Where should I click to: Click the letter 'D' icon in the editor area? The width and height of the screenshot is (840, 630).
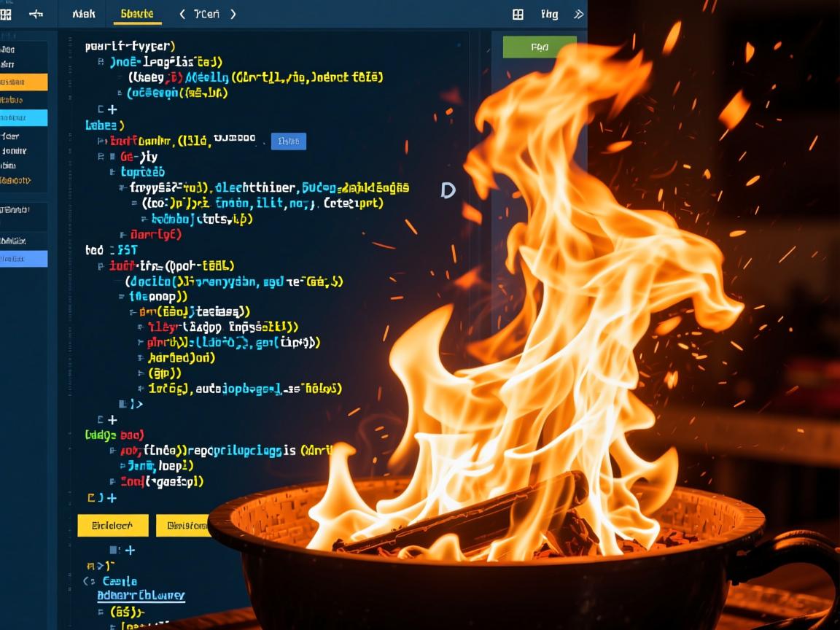pos(448,191)
